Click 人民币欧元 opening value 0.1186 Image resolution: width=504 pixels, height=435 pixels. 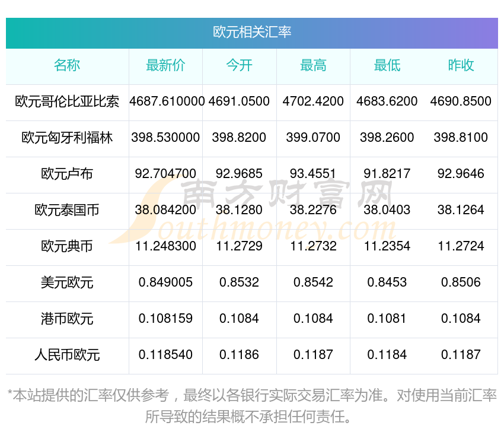click(239, 355)
